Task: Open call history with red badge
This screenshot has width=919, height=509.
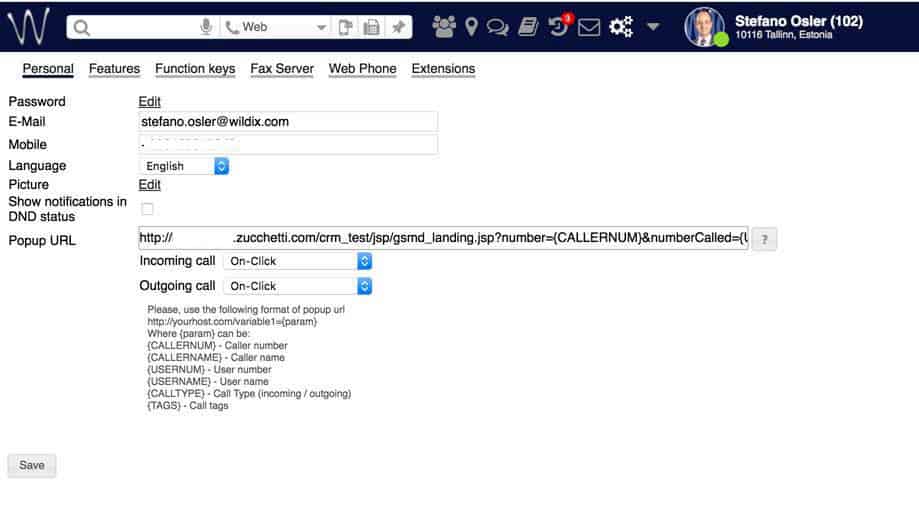Action: tap(560, 26)
